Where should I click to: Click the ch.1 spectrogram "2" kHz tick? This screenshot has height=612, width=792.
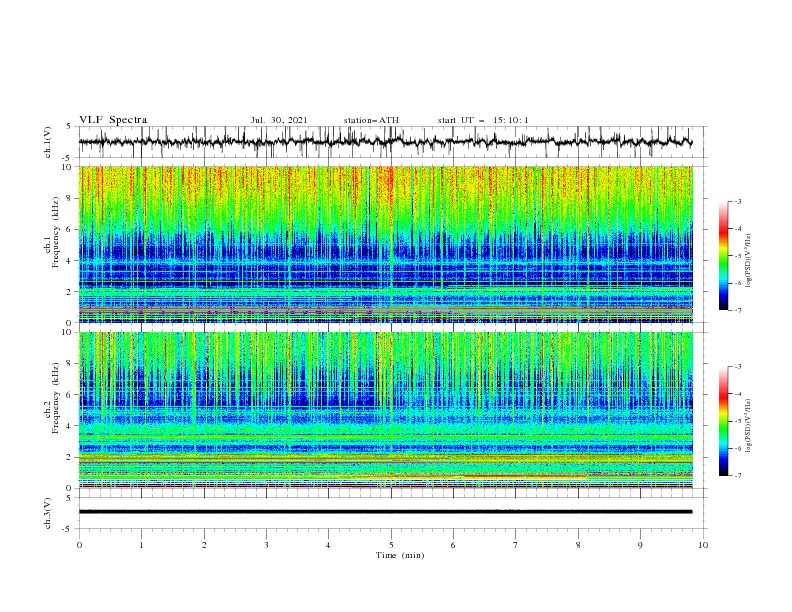[x=71, y=292]
